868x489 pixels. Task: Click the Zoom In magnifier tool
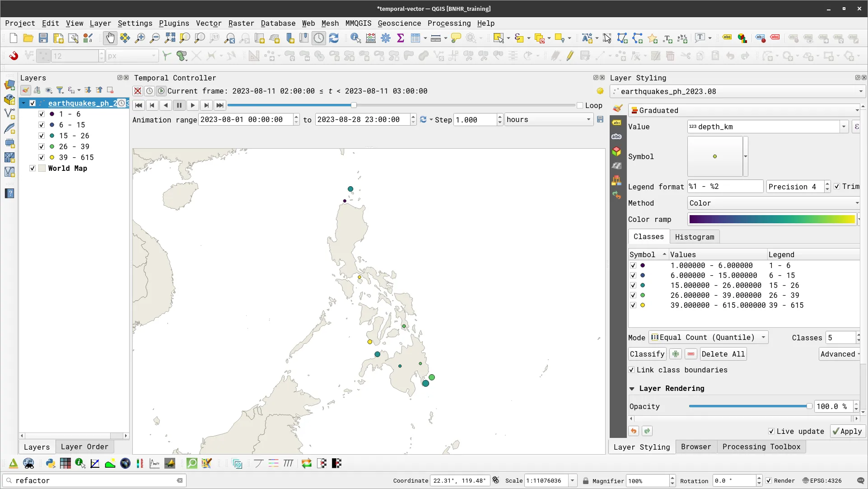pos(140,38)
